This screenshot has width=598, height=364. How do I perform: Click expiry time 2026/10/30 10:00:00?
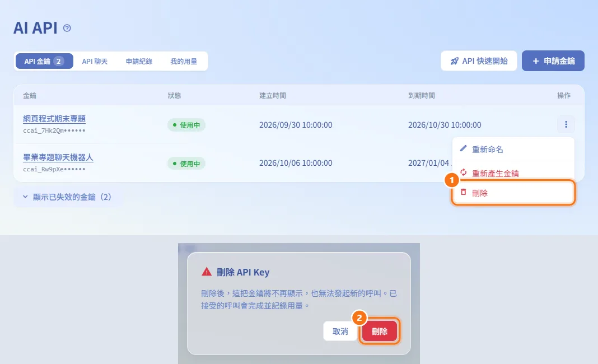click(x=445, y=125)
